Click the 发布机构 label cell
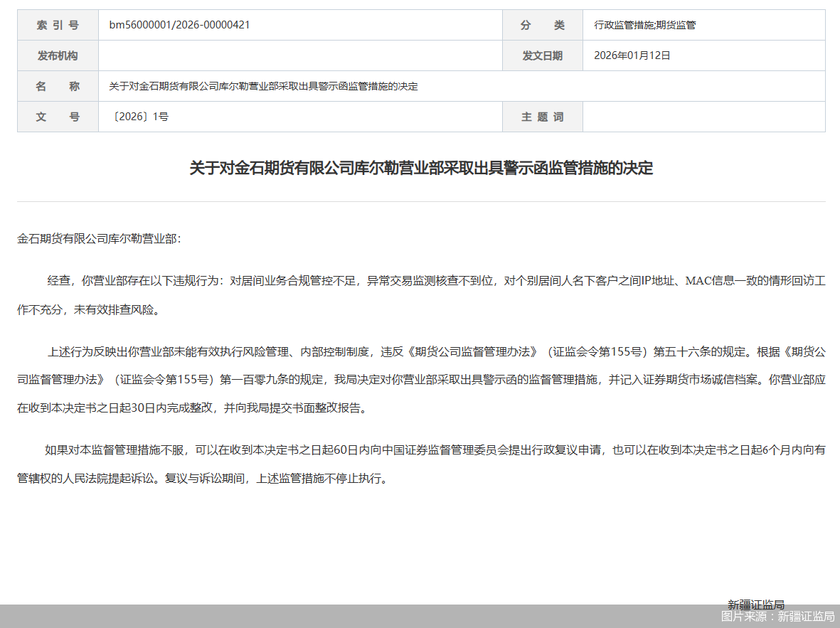 (58, 55)
